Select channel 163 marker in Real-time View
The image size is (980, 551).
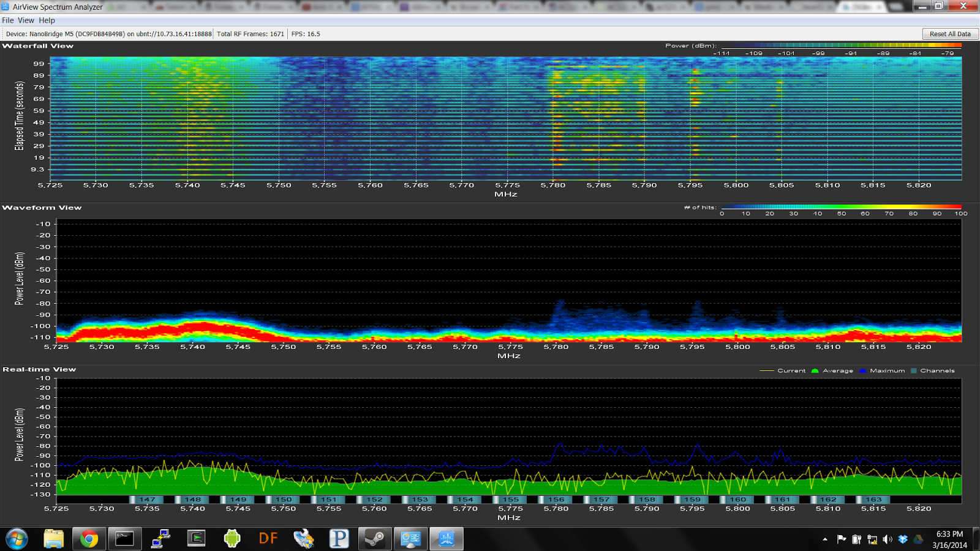click(873, 500)
